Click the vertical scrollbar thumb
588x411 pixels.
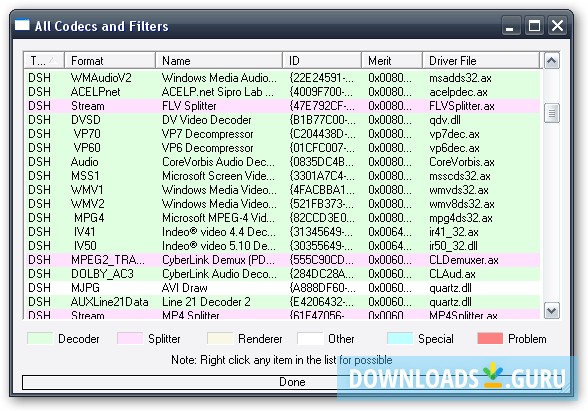pyautogui.click(x=551, y=113)
